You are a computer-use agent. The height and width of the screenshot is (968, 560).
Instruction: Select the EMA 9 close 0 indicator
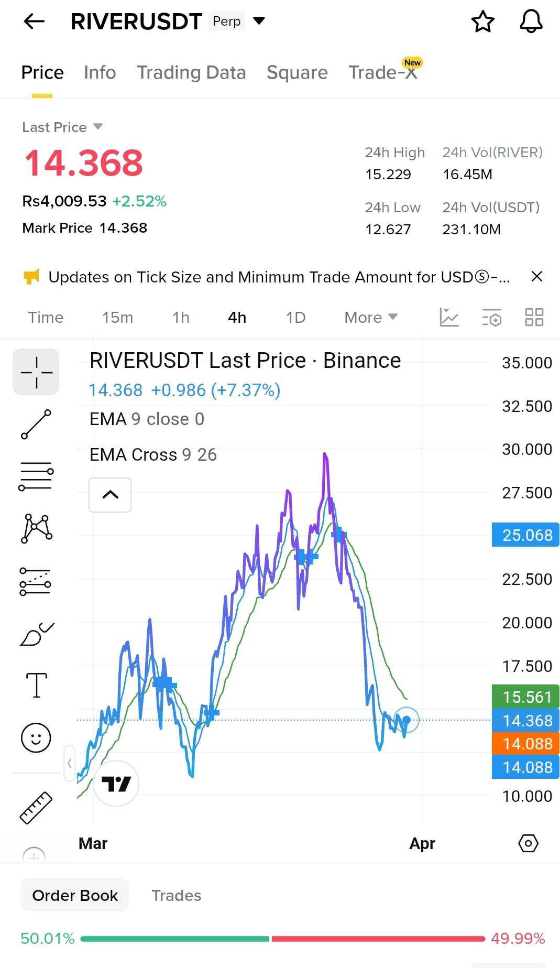tap(147, 419)
